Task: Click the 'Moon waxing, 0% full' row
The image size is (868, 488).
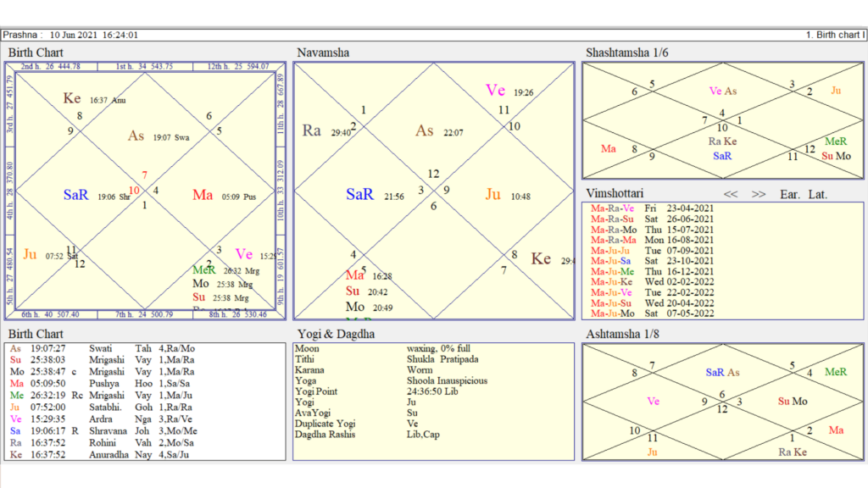Action: click(382, 348)
